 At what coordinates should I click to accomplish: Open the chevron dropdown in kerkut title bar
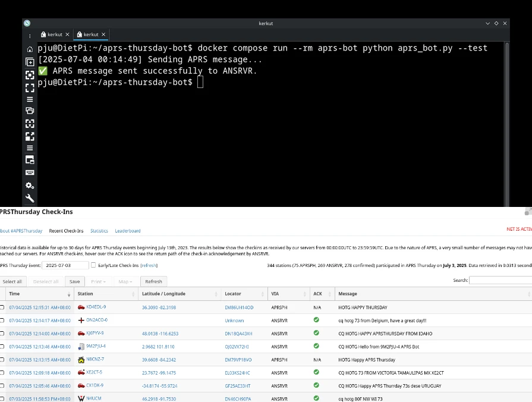(487, 23)
